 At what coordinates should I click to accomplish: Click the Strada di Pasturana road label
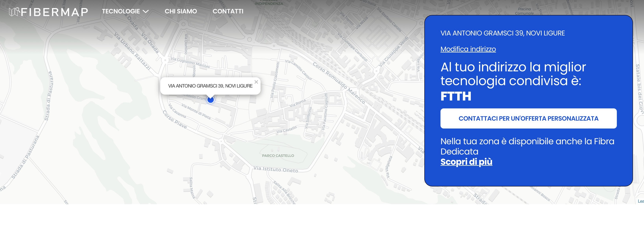point(49,96)
